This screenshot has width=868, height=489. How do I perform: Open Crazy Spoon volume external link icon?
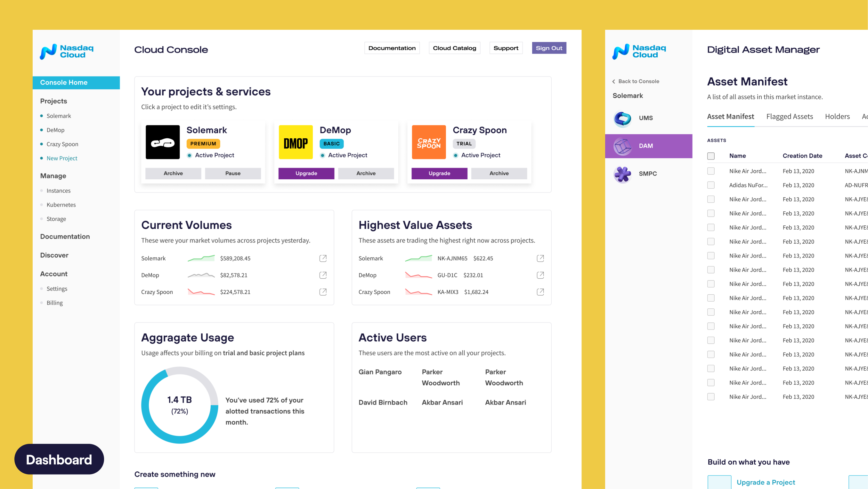coord(323,292)
